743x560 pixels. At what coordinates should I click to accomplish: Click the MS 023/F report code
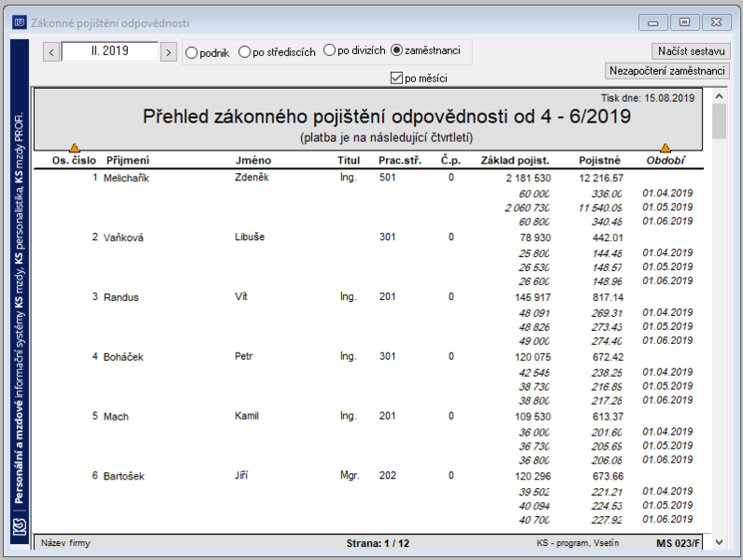coord(678,543)
